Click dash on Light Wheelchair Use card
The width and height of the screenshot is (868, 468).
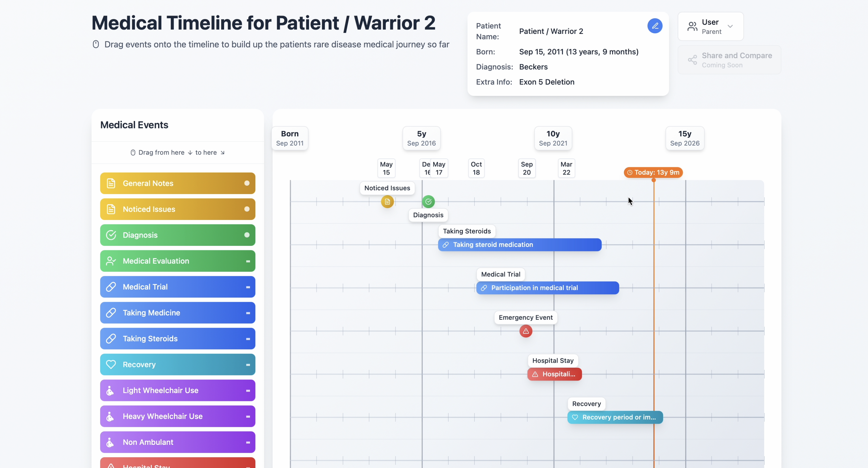(x=248, y=391)
